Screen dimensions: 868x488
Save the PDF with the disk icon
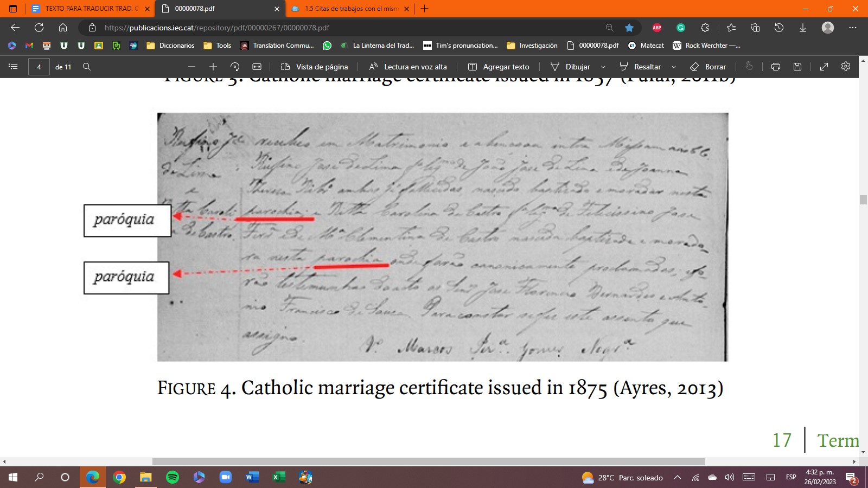[797, 67]
